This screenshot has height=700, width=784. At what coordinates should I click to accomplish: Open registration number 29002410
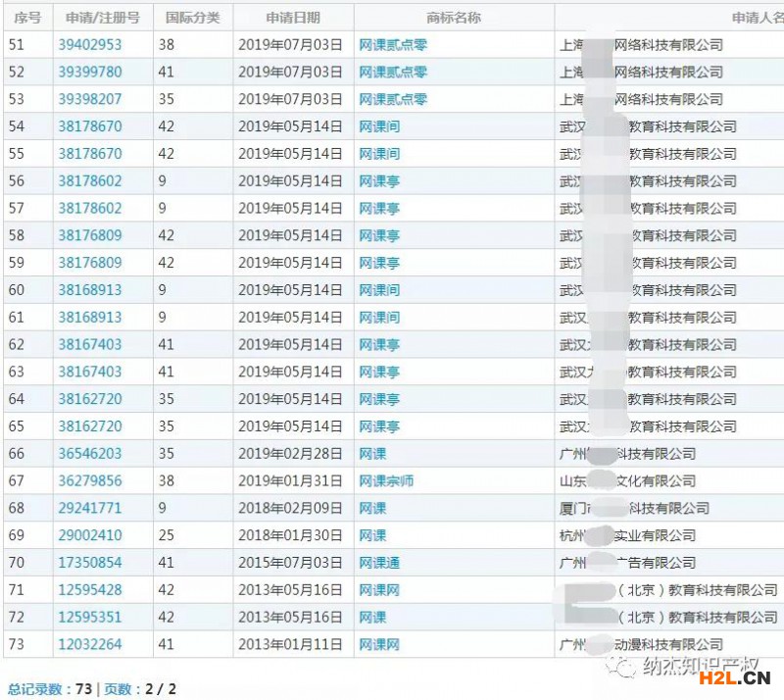[90, 535]
